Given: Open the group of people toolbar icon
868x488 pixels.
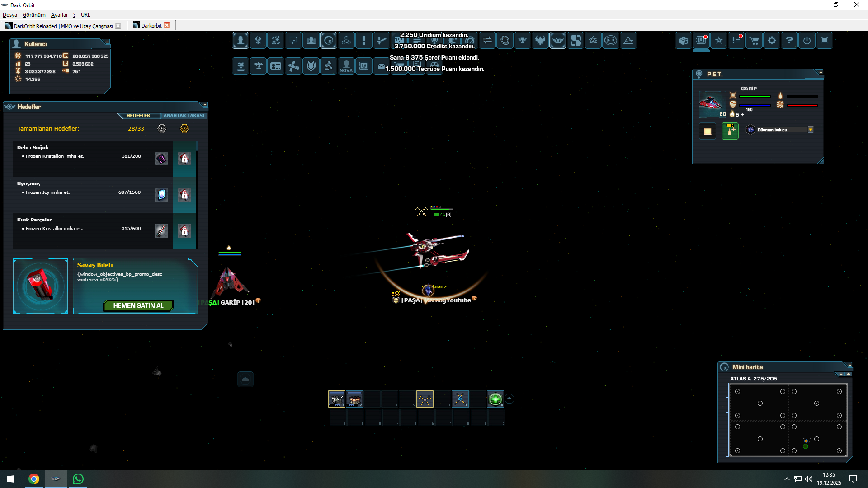Looking at the screenshot, I should click(311, 41).
